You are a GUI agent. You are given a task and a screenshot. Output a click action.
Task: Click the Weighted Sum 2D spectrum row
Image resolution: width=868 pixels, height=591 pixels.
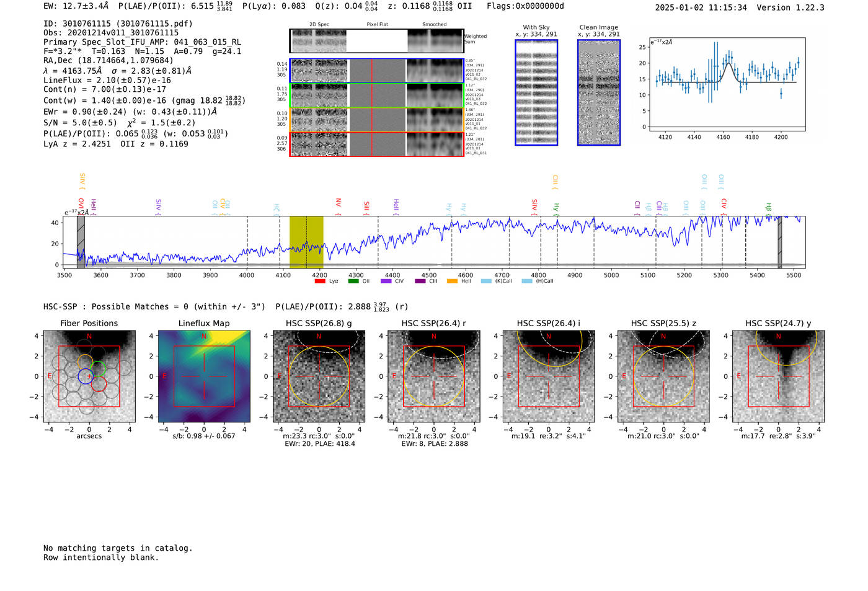[376, 40]
